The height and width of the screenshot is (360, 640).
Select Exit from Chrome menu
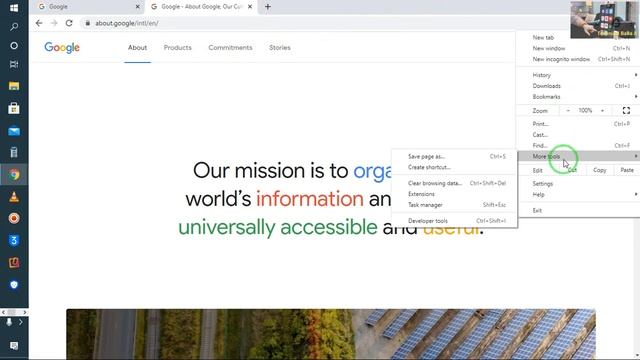click(578, 211)
